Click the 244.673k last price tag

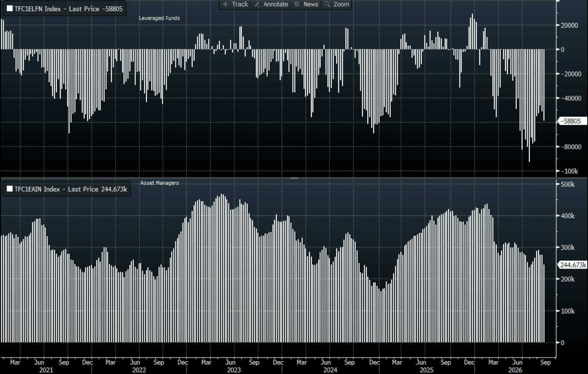(x=573, y=265)
